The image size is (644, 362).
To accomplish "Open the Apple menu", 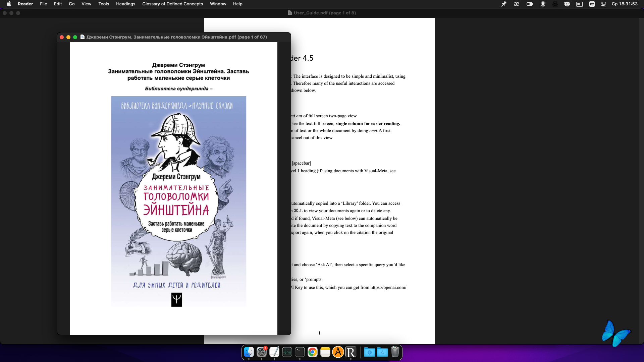I will [9, 4].
